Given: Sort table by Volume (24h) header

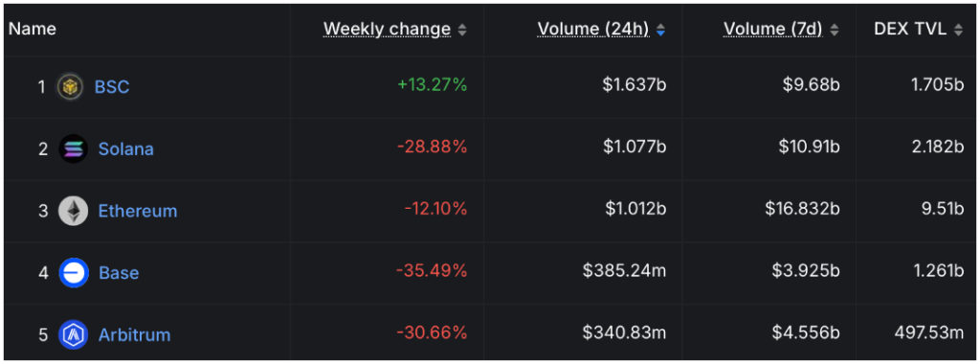Looking at the screenshot, I should click(x=593, y=29).
